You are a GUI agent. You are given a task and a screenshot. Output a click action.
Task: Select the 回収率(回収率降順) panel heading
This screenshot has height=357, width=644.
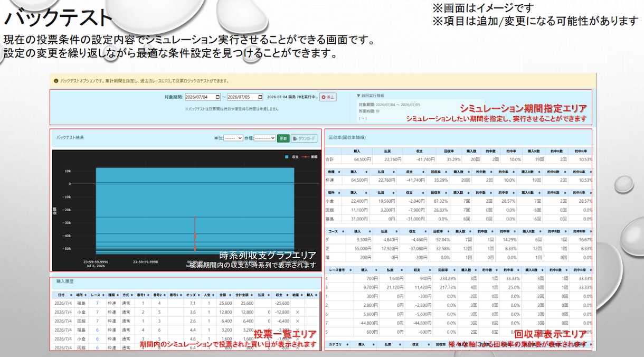[x=347, y=137]
